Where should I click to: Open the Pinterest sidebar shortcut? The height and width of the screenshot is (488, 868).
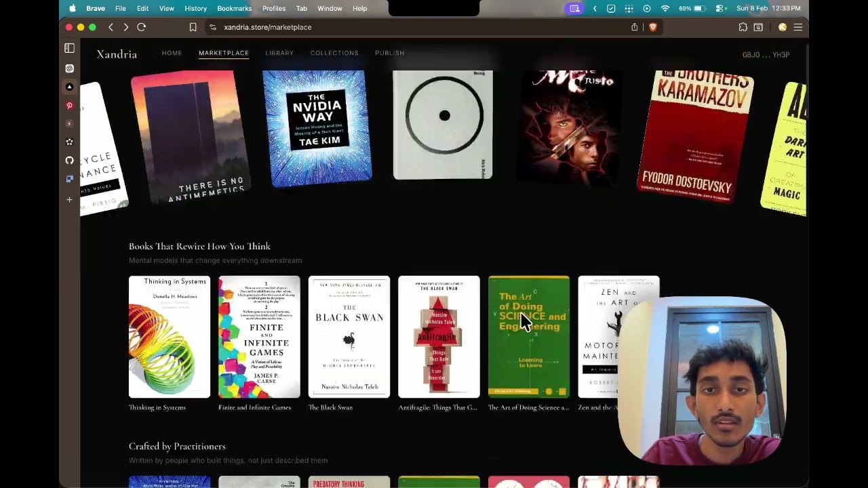point(69,106)
